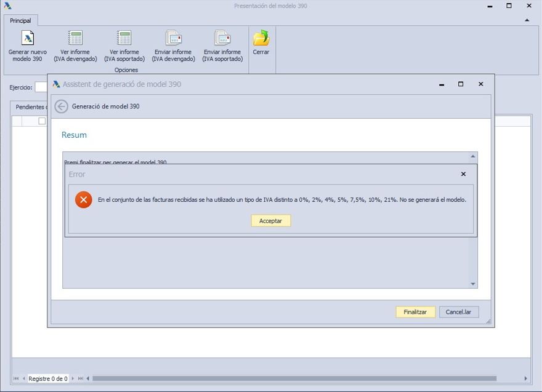Click the assistant window logo icon

(x=56, y=84)
